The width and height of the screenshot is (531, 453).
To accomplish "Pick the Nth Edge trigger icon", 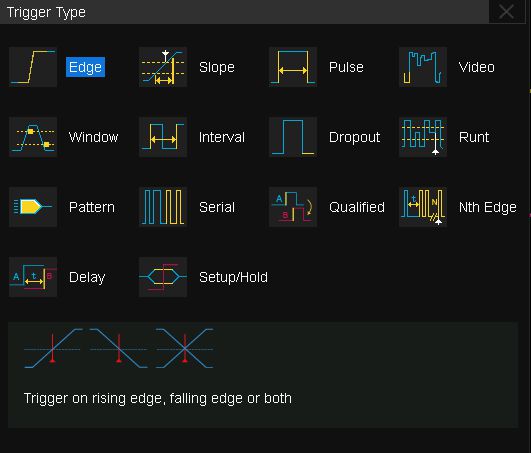I will point(423,207).
